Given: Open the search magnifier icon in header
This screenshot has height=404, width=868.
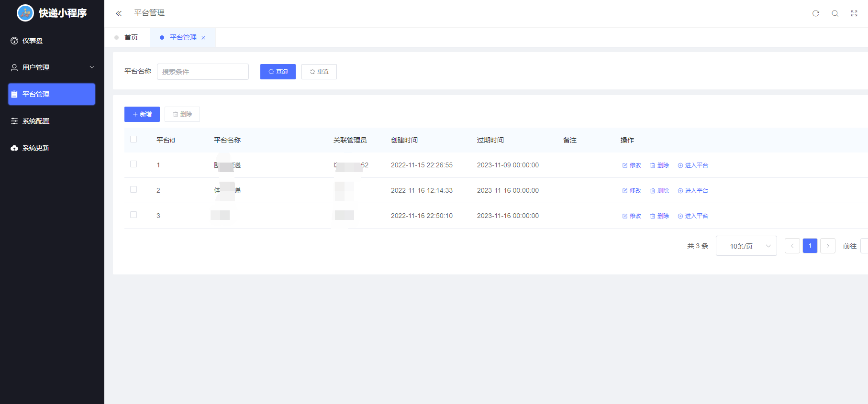Looking at the screenshot, I should coord(835,13).
